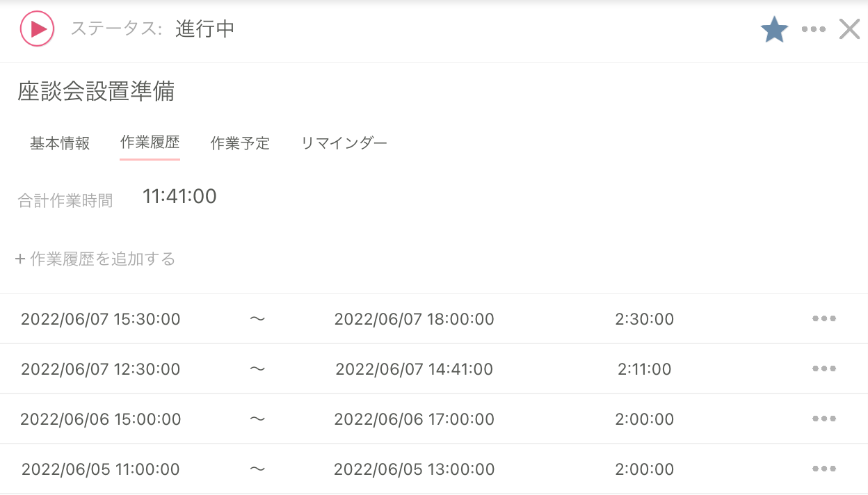Screen dimensions: 868x495
Task: Select the 2022/06/06 15:00:00 start time
Action: pos(101,420)
